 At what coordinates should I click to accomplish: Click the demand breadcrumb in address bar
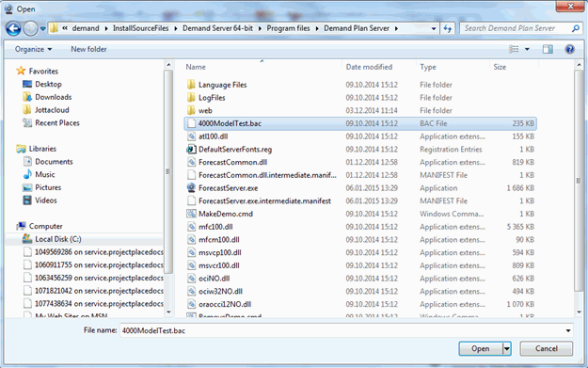click(86, 28)
